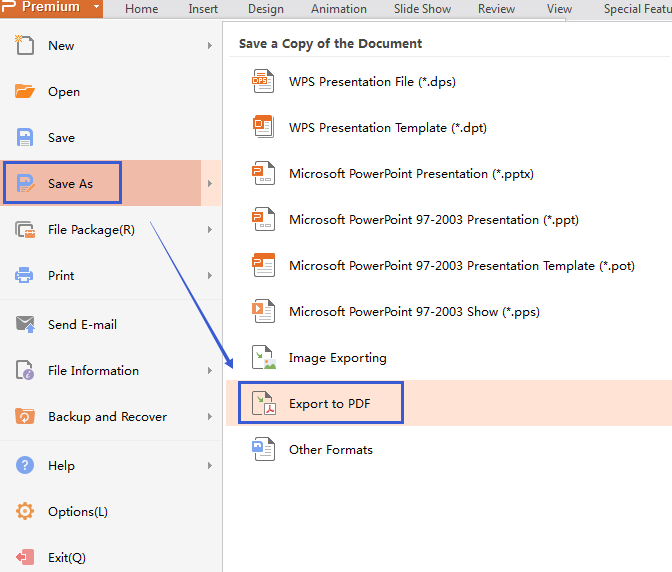Click the Presentation Template pot icon
This screenshot has height=572, width=672.
(263, 265)
